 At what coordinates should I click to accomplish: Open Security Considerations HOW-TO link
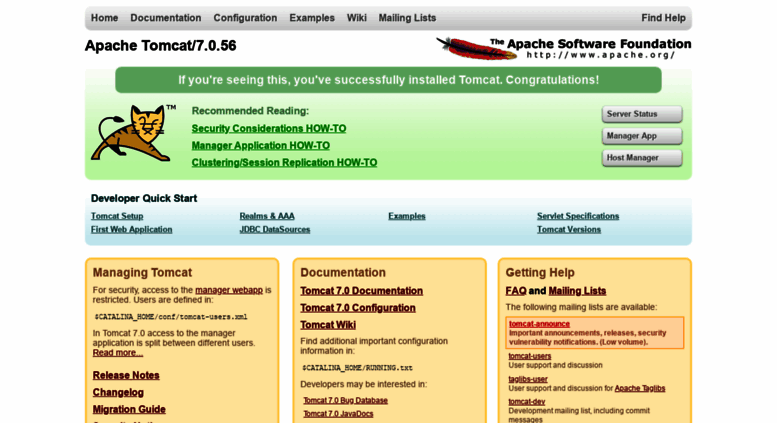pyautogui.click(x=269, y=128)
